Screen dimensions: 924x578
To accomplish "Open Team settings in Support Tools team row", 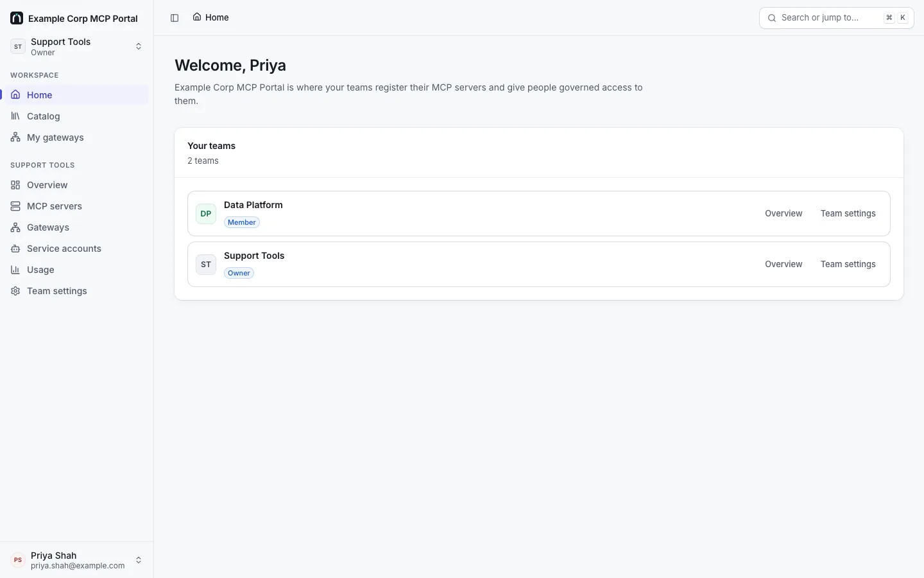I will coord(848,264).
